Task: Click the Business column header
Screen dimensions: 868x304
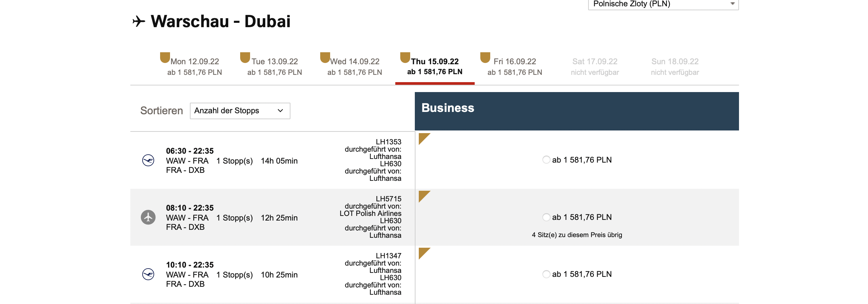Action: coord(576,111)
